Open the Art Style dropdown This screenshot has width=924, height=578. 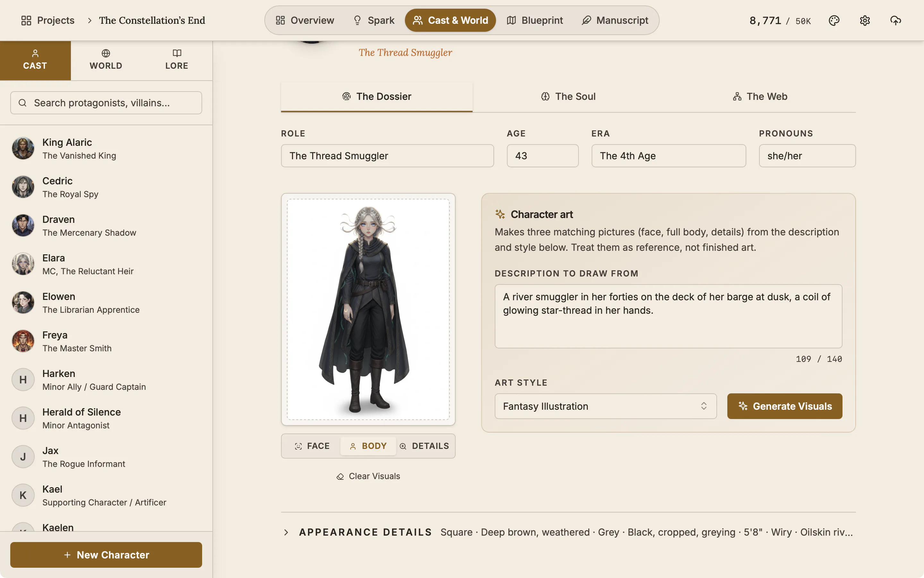coord(605,406)
